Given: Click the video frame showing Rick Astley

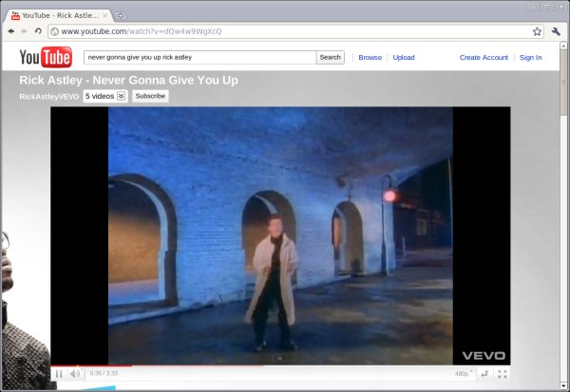Looking at the screenshot, I should pyautogui.click(x=280, y=235).
